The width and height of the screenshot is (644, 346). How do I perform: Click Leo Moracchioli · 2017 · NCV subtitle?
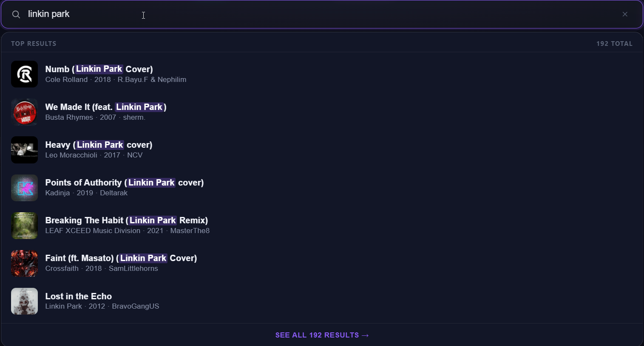[94, 155]
